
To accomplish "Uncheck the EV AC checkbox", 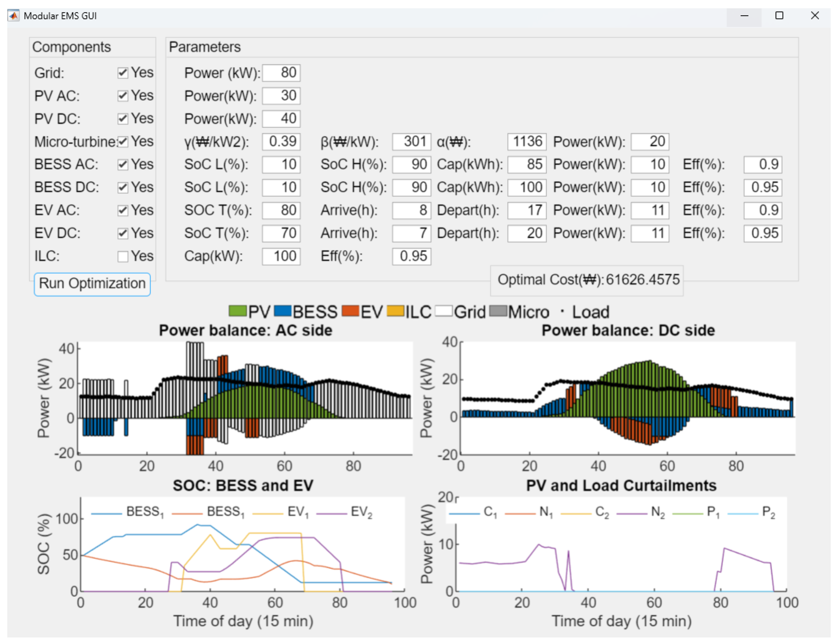I will (x=123, y=210).
